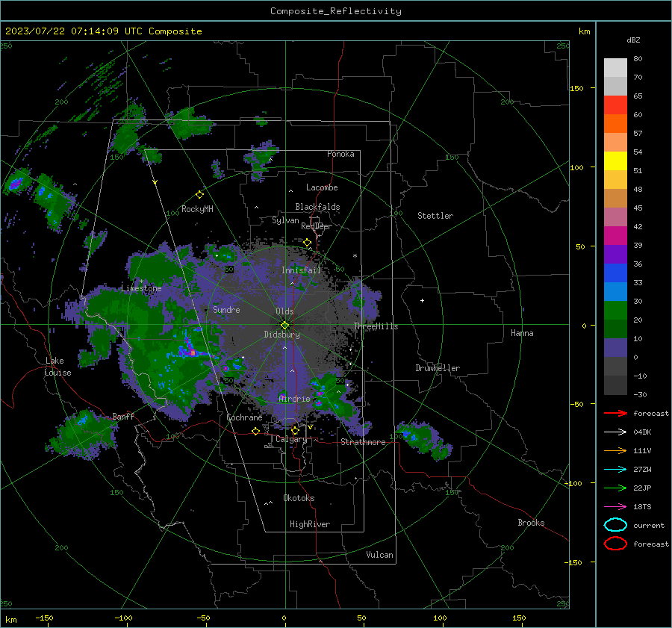Screen dimensions: 672x628
Task: Click the Banff label
Action: tap(123, 416)
